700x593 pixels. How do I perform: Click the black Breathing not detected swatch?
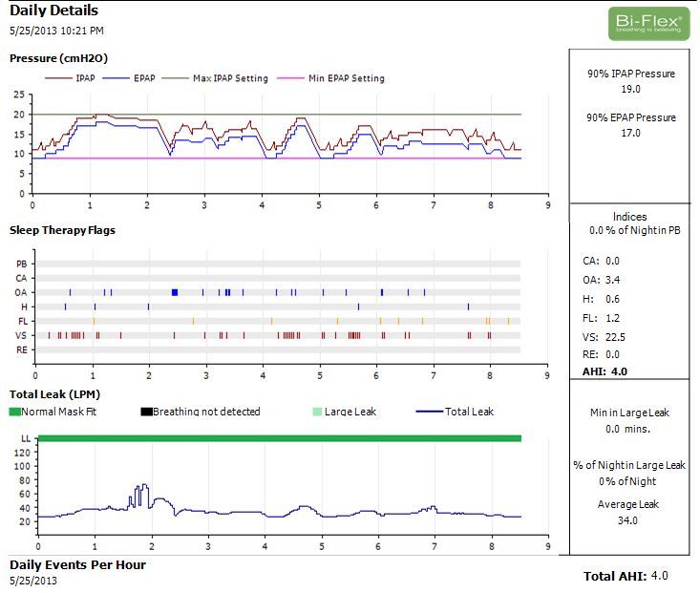pyautogui.click(x=146, y=412)
